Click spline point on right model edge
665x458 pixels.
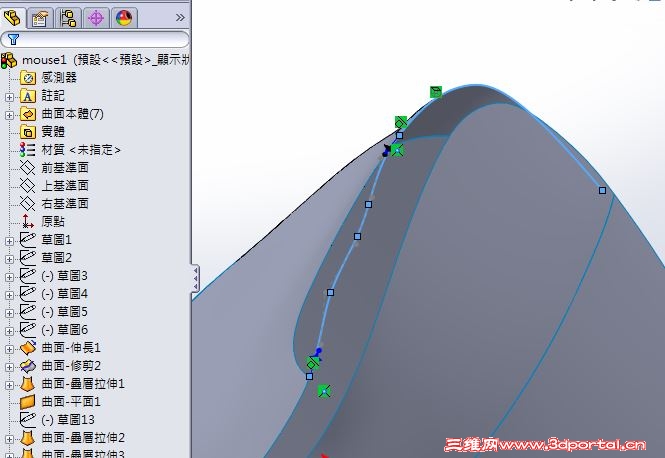coord(602,190)
